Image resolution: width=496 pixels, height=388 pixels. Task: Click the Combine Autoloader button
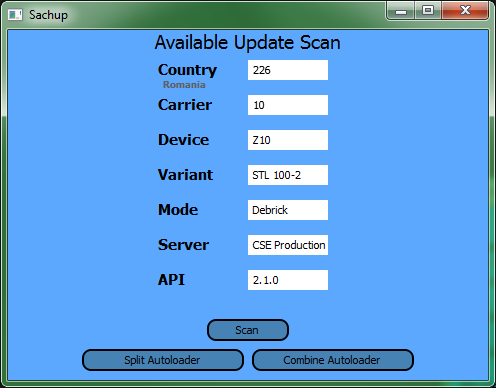(333, 360)
